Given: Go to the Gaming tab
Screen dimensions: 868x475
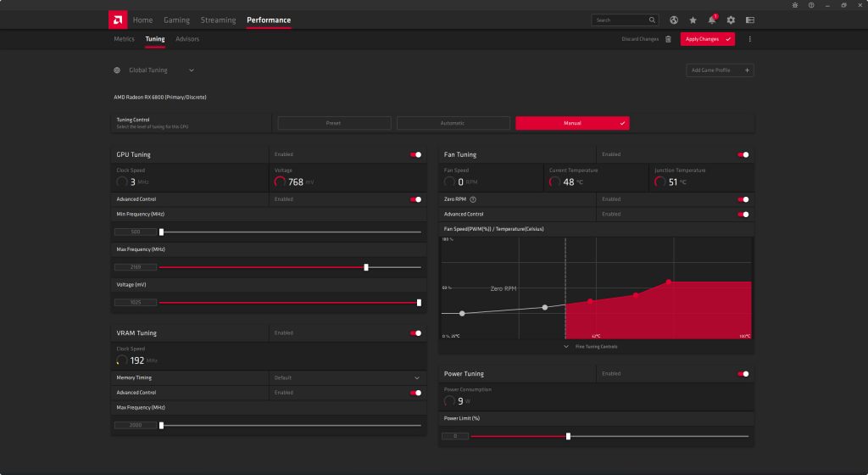Looking at the screenshot, I should point(176,20).
